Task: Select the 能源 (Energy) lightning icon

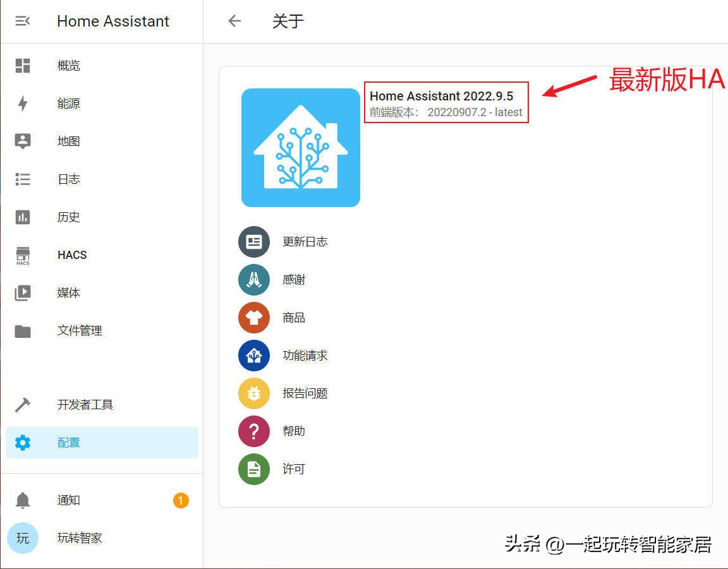Action: coord(22,103)
